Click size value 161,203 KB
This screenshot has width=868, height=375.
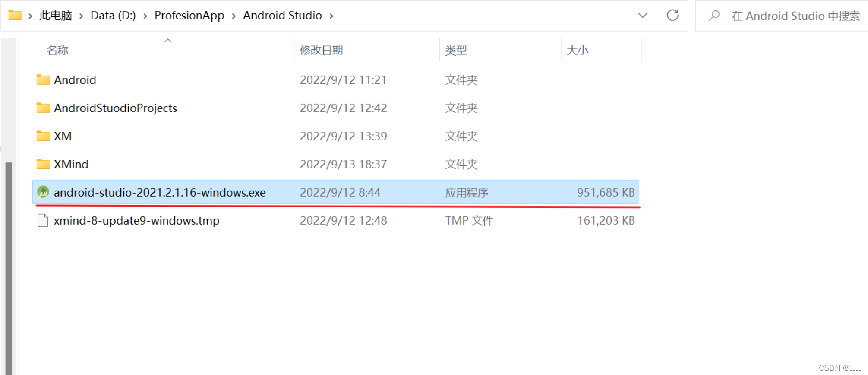606,221
